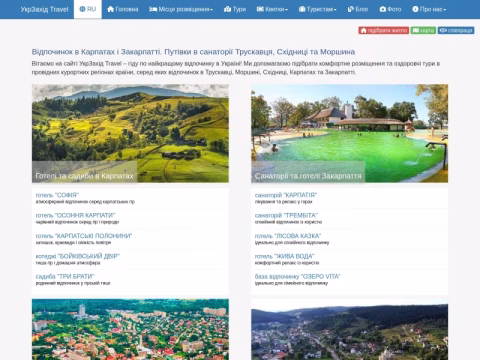480x360 pixels.
Task: Open the green thermal pool image
Action: coord(349,133)
